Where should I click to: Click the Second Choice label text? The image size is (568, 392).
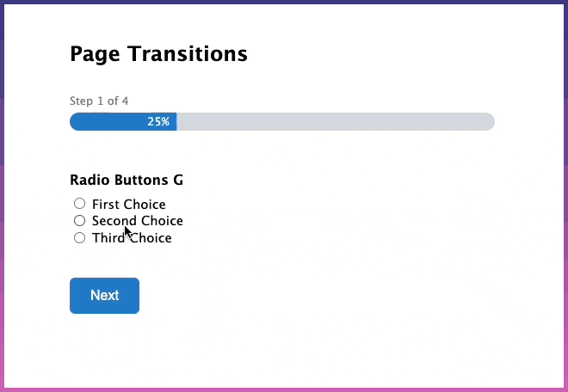pyautogui.click(x=137, y=221)
